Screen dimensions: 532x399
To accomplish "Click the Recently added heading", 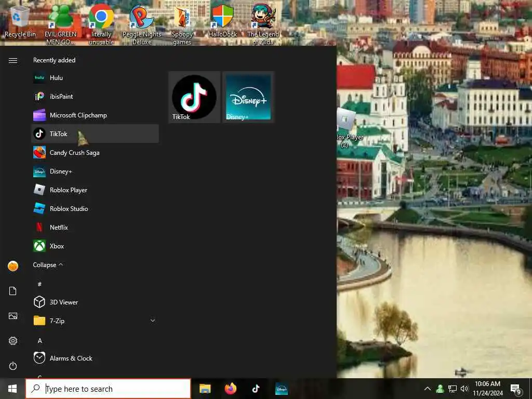I will [x=54, y=60].
